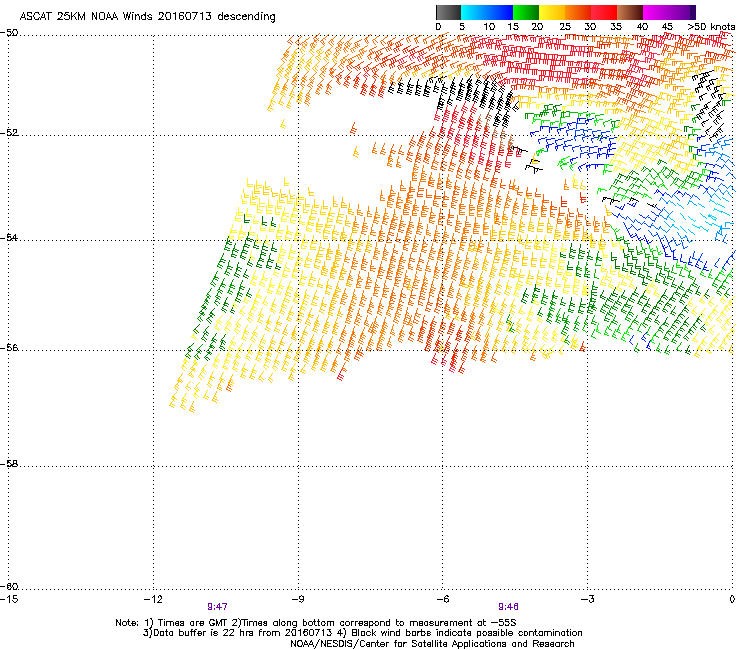Image resolution: width=740 pixels, height=650 pixels.
Task: Click the brown 35-40 knots legend swatch
Action: click(x=630, y=12)
